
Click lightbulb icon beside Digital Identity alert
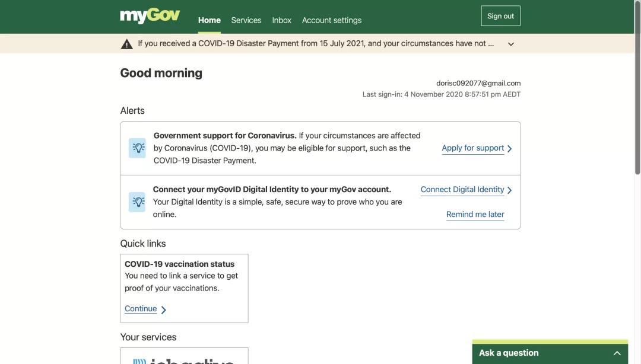137,202
